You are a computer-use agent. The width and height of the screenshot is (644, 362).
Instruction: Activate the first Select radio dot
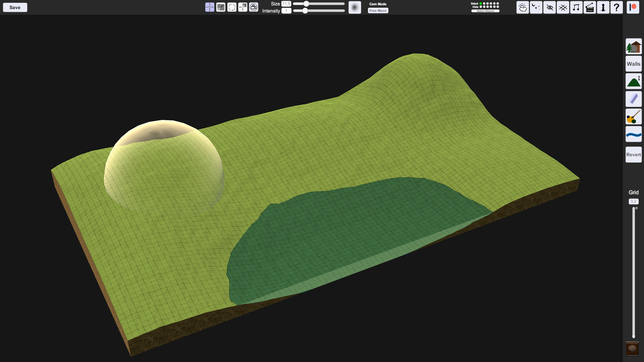tap(480, 3)
